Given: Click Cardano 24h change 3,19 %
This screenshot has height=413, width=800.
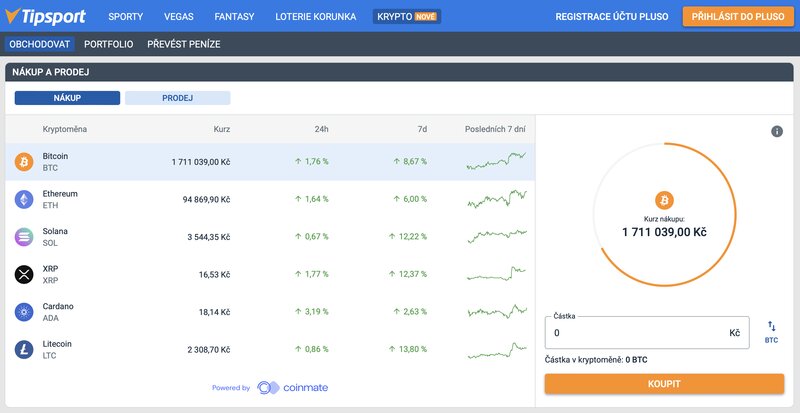Looking at the screenshot, I should pyautogui.click(x=312, y=311).
